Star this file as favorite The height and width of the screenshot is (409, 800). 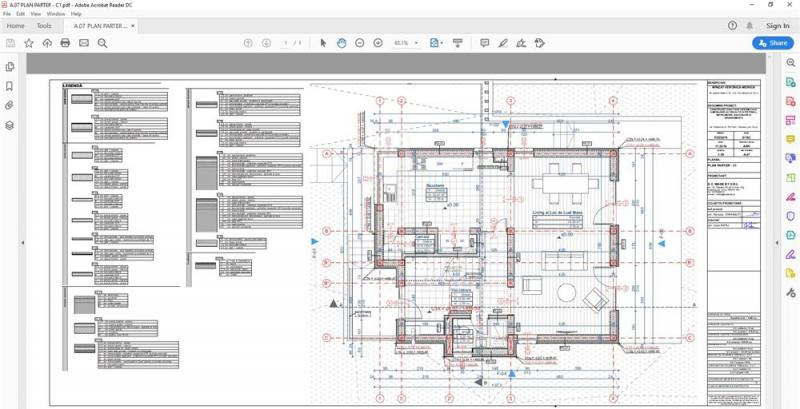(x=28, y=43)
